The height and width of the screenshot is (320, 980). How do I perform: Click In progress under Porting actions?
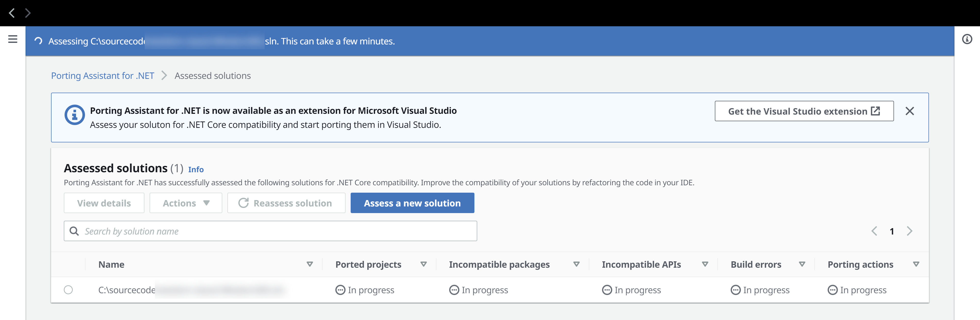[857, 290]
